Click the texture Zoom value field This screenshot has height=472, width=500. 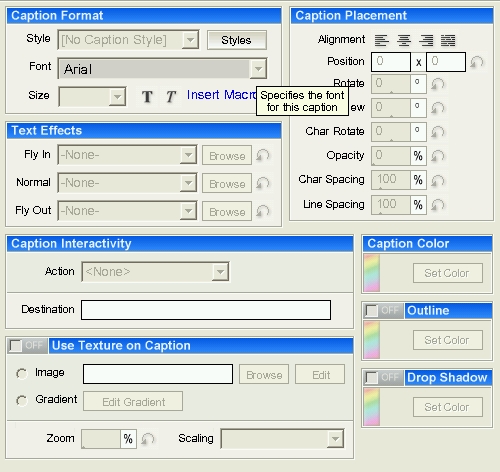pos(101,439)
